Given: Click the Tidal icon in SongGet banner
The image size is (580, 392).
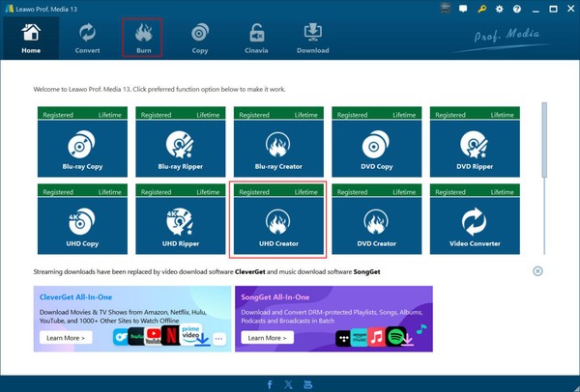Looking at the screenshot, I should point(343,338).
